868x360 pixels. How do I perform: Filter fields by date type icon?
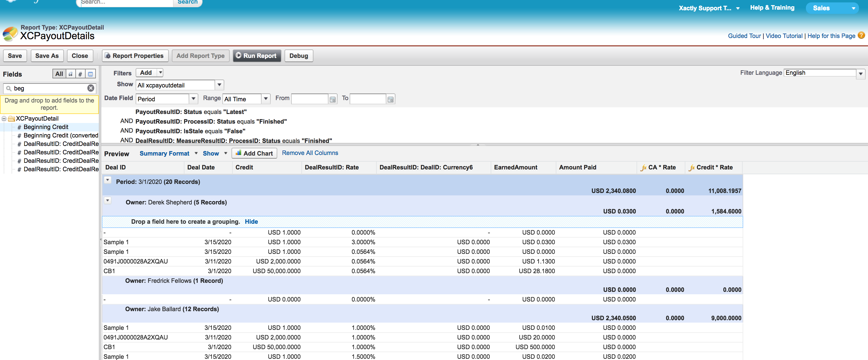tap(90, 74)
